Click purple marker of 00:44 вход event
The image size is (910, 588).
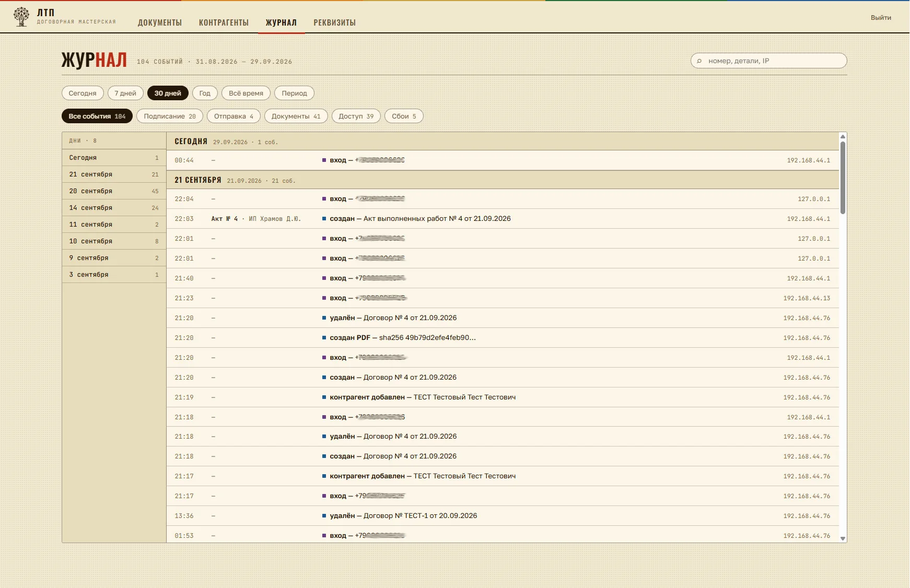(x=324, y=160)
